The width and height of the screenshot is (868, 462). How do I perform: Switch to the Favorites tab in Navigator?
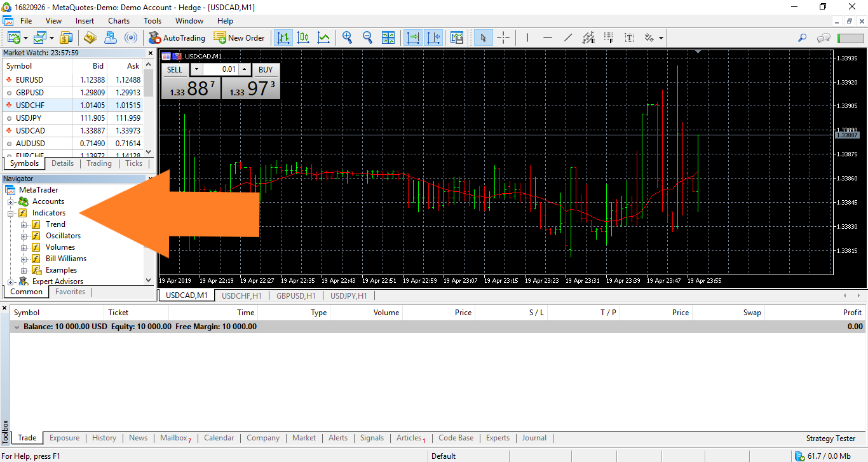coord(70,292)
